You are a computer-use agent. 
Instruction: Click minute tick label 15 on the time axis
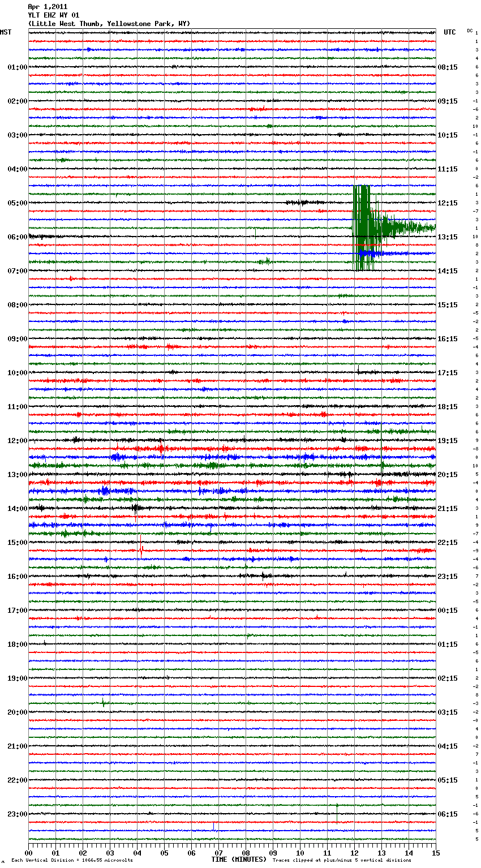click(x=436, y=853)
